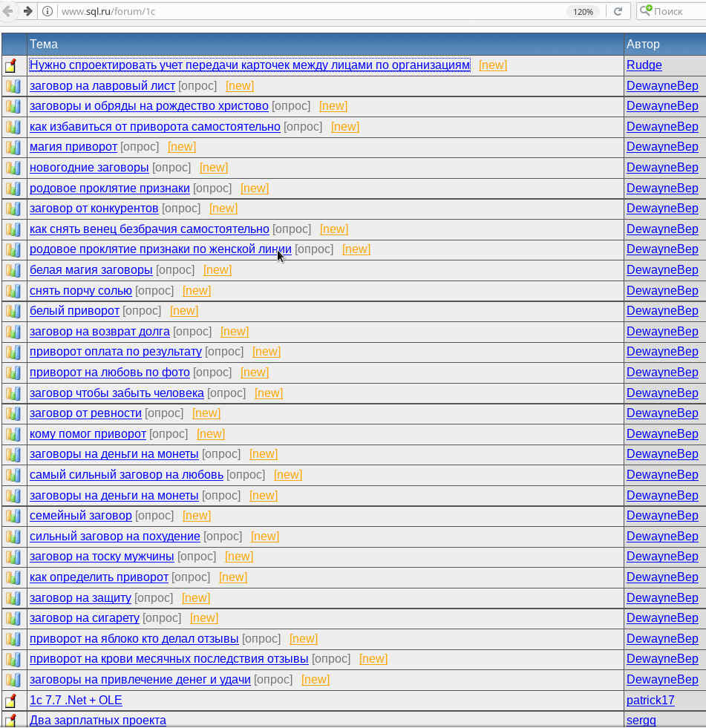The image size is (706, 728).
Task: Click the browser back arrow button
Action: tap(8, 11)
